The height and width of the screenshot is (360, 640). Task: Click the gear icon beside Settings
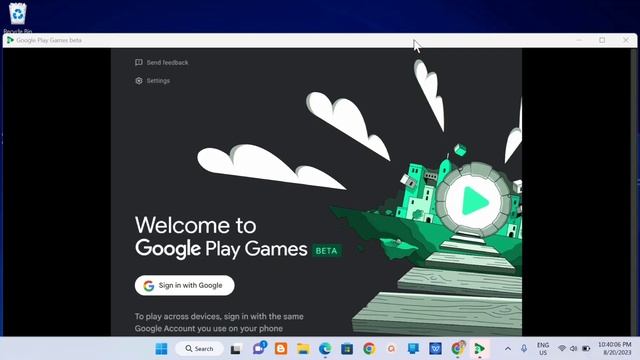[139, 81]
